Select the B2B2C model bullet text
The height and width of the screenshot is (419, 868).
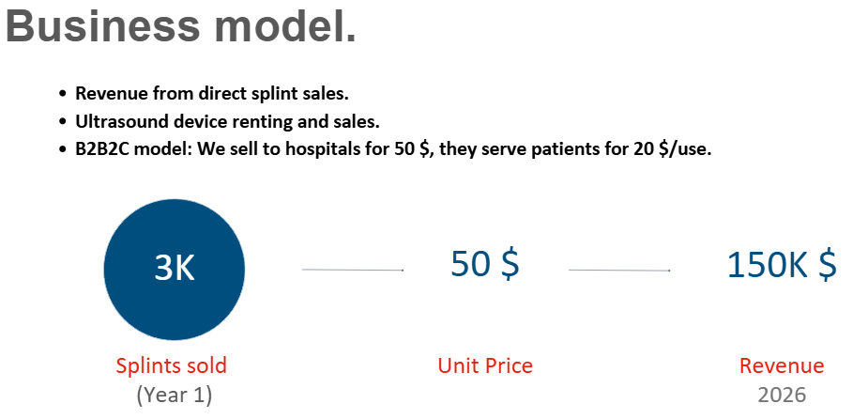click(x=393, y=149)
